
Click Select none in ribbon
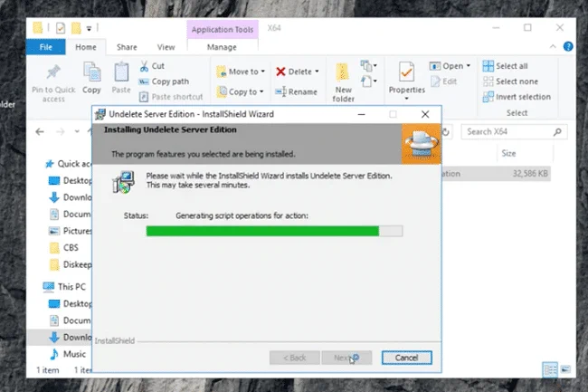[510, 81]
